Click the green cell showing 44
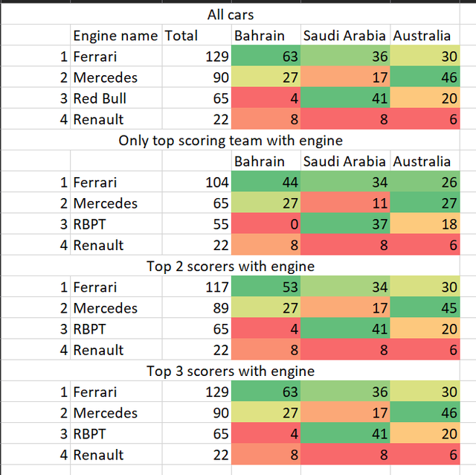 tap(266, 182)
